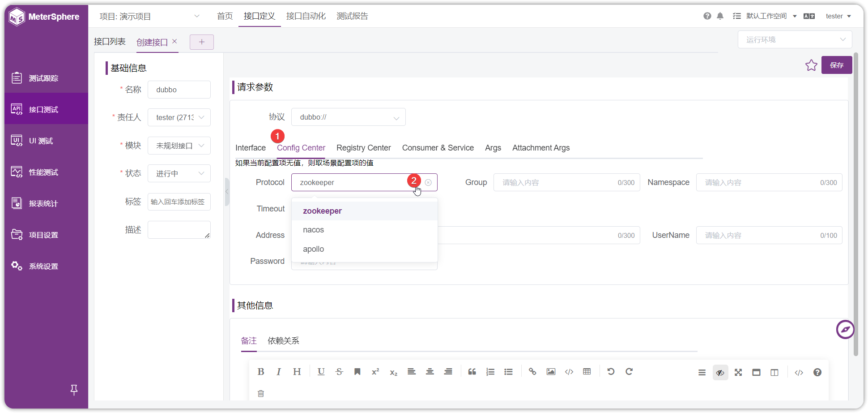Go to 接口自动化 in top menu
This screenshot has width=868, height=413.
306,16
